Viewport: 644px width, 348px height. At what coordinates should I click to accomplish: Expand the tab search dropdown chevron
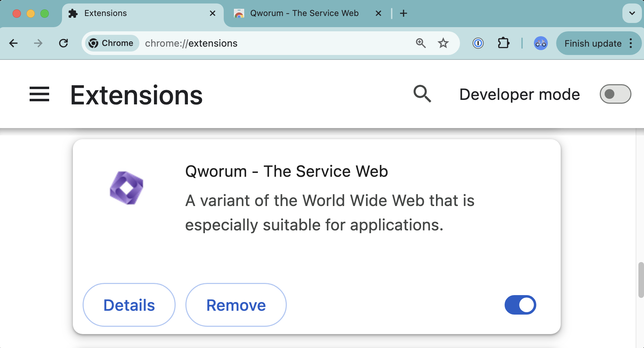pyautogui.click(x=632, y=13)
